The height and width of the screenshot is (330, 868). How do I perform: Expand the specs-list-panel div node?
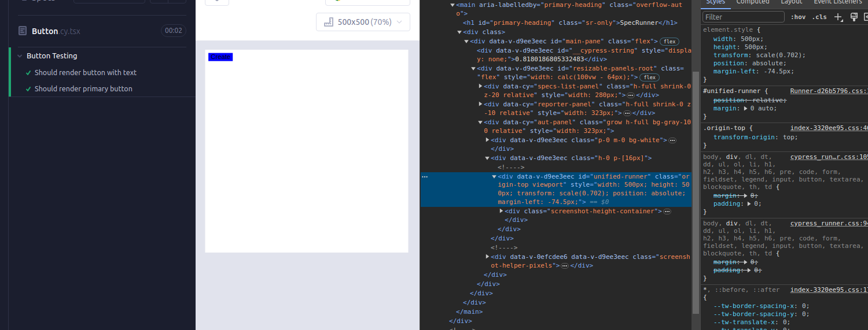point(481,86)
